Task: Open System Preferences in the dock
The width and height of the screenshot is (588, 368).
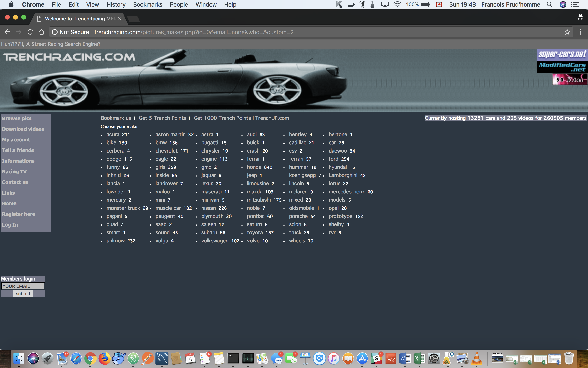Action: click(434, 358)
